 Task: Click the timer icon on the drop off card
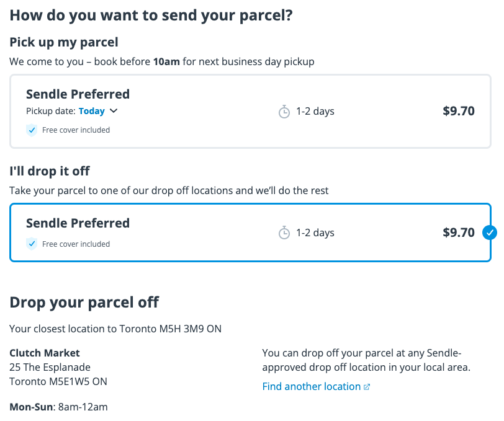point(285,233)
